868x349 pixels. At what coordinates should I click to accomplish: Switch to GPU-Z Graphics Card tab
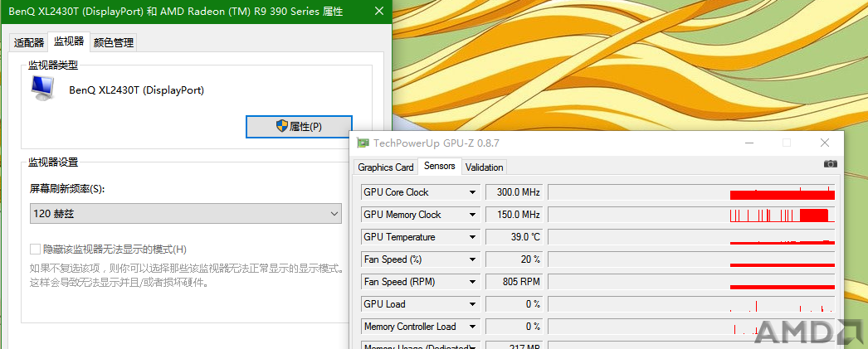click(386, 167)
